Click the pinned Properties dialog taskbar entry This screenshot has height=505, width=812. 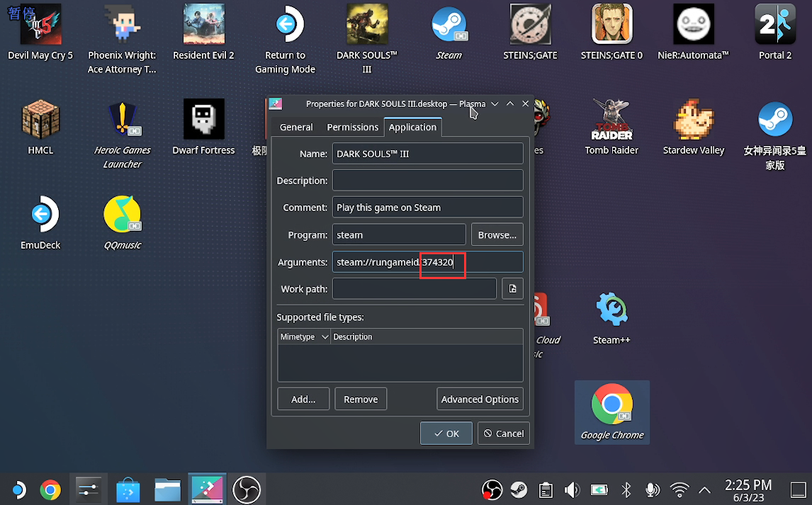point(207,489)
